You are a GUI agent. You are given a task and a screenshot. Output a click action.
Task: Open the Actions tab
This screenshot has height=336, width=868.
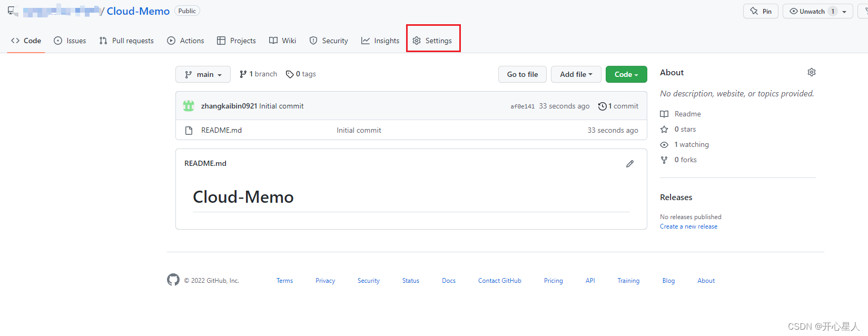185,41
